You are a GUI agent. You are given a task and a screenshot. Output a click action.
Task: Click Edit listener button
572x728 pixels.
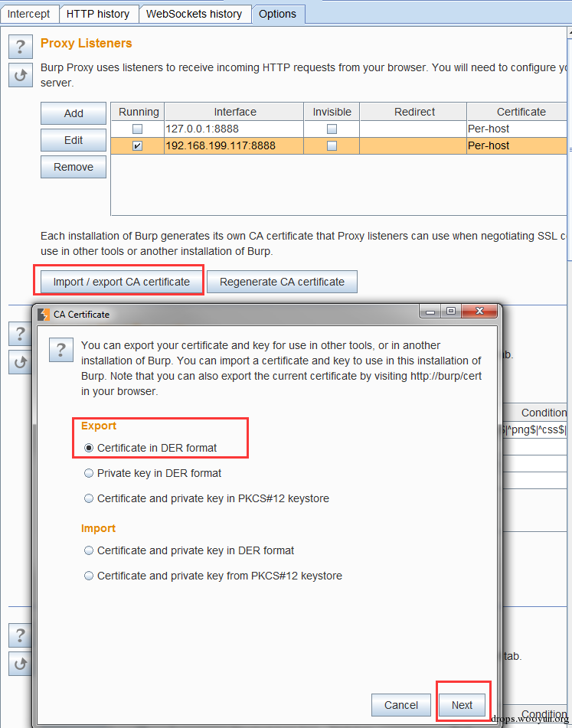pos(74,140)
